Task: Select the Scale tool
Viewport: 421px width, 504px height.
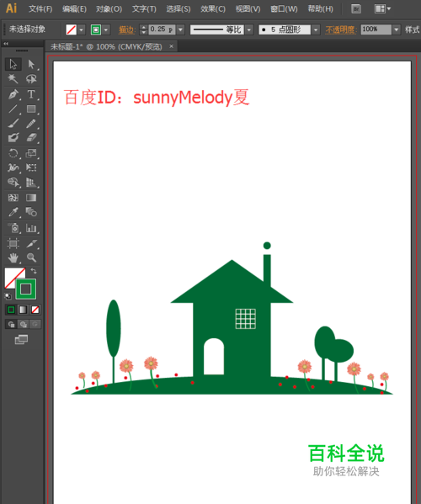Action: tap(31, 153)
